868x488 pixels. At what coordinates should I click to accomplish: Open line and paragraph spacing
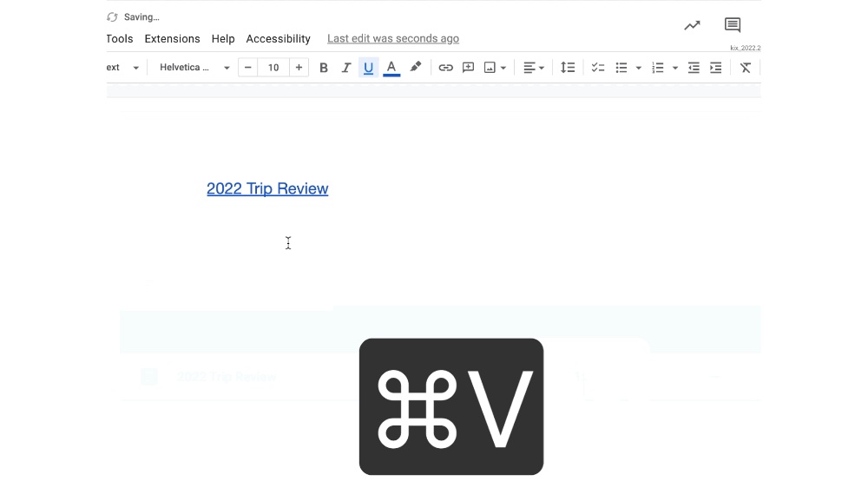click(568, 68)
